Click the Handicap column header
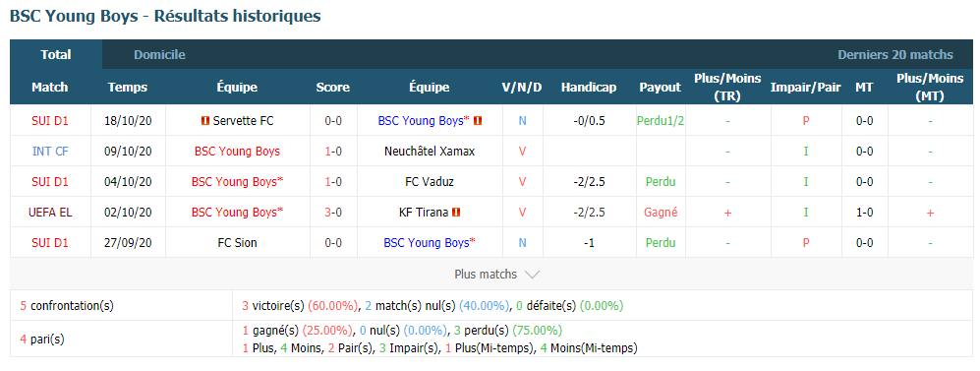The height and width of the screenshot is (371, 980). [589, 87]
